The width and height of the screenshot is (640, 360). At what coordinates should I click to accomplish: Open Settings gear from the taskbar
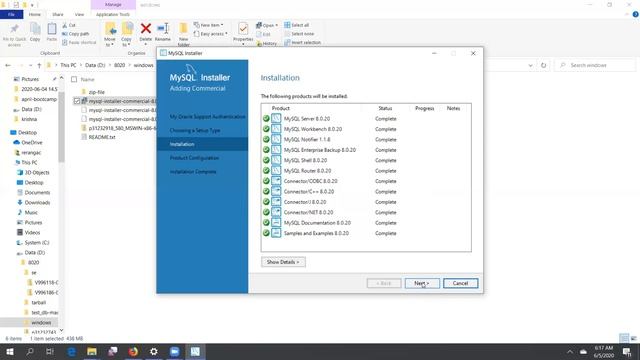(x=154, y=351)
